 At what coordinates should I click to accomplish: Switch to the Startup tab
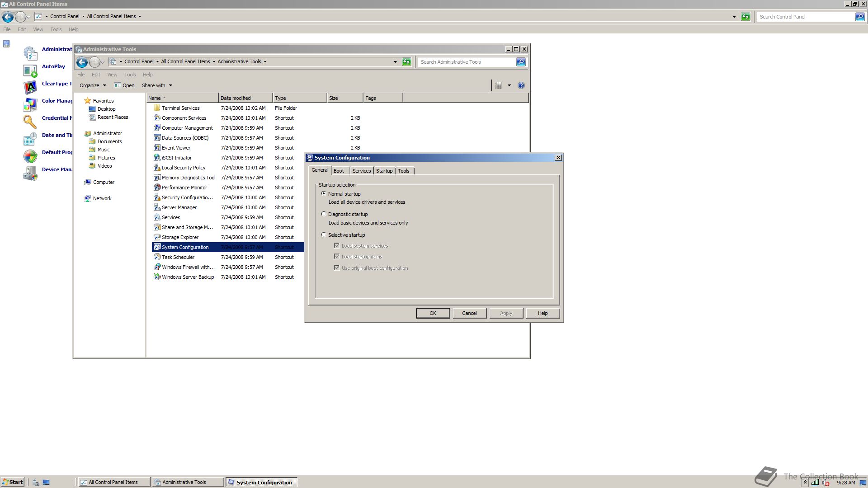(384, 171)
